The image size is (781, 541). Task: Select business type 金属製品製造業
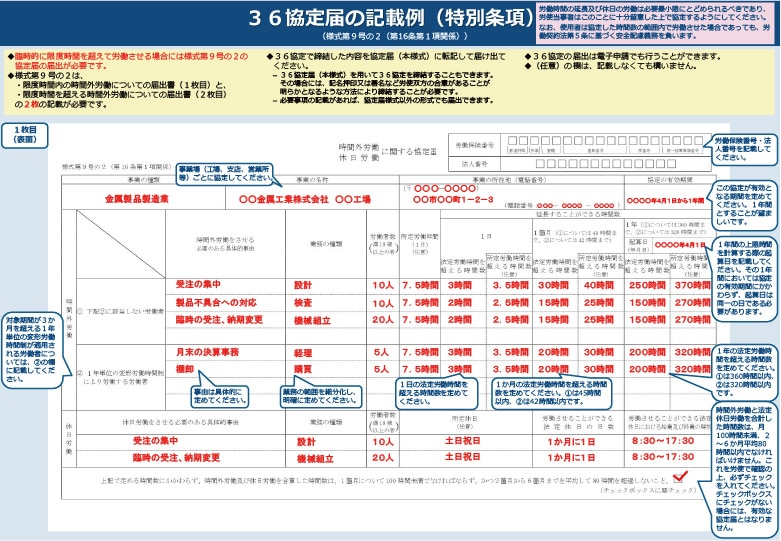[136, 199]
